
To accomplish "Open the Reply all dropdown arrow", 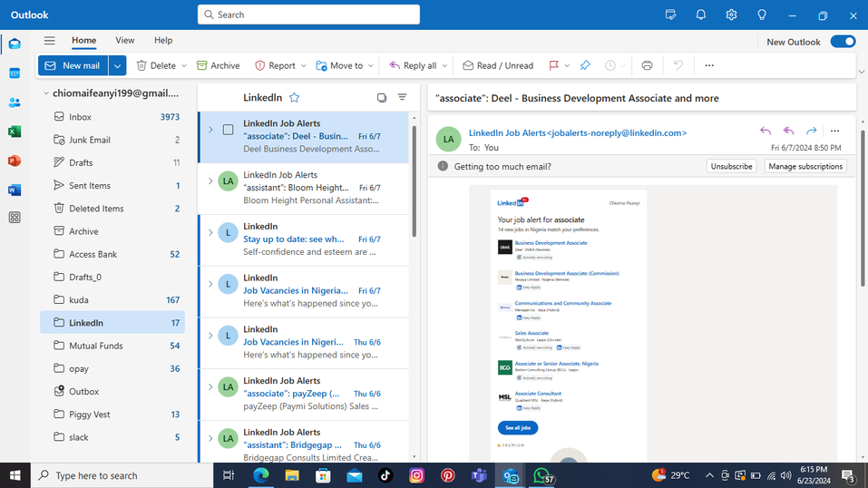I will tap(444, 66).
